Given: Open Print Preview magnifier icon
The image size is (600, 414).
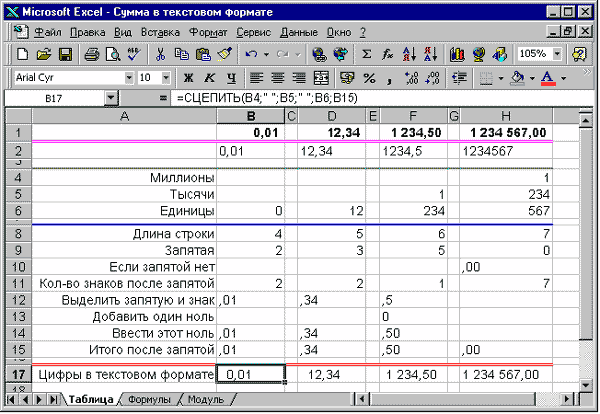Looking at the screenshot, I should click(x=113, y=54).
